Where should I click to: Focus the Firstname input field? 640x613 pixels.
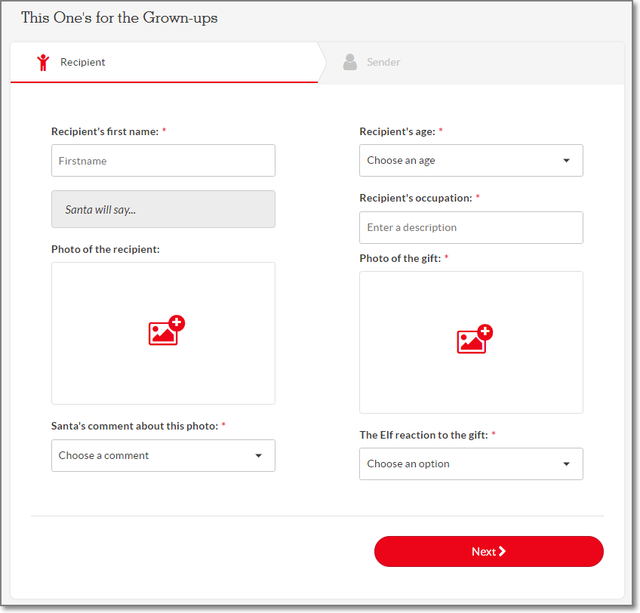point(163,160)
